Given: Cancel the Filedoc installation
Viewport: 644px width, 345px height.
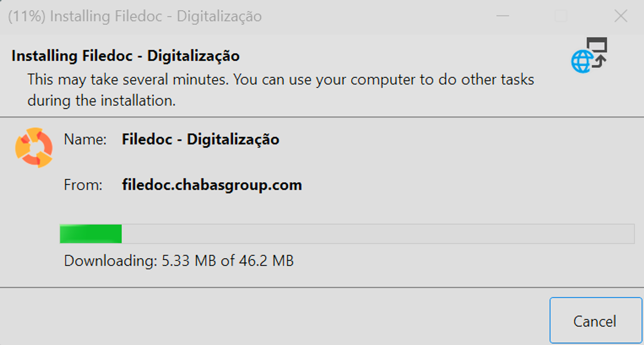Looking at the screenshot, I should [596, 321].
